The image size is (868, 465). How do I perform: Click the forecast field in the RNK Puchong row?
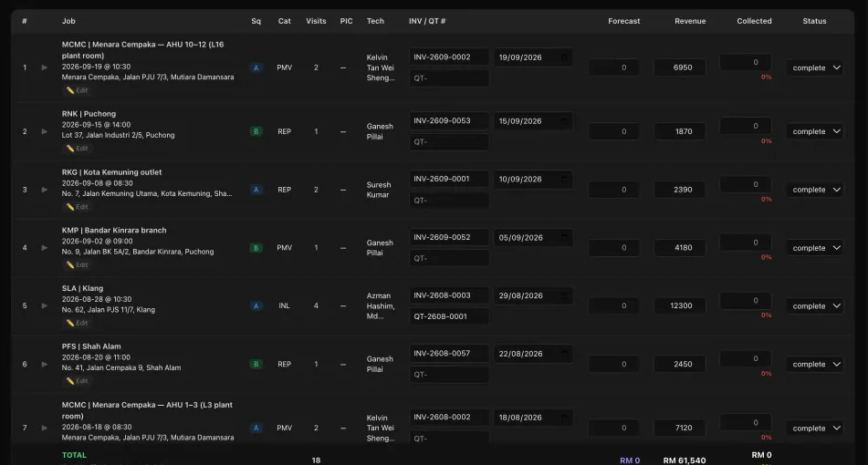tap(614, 131)
